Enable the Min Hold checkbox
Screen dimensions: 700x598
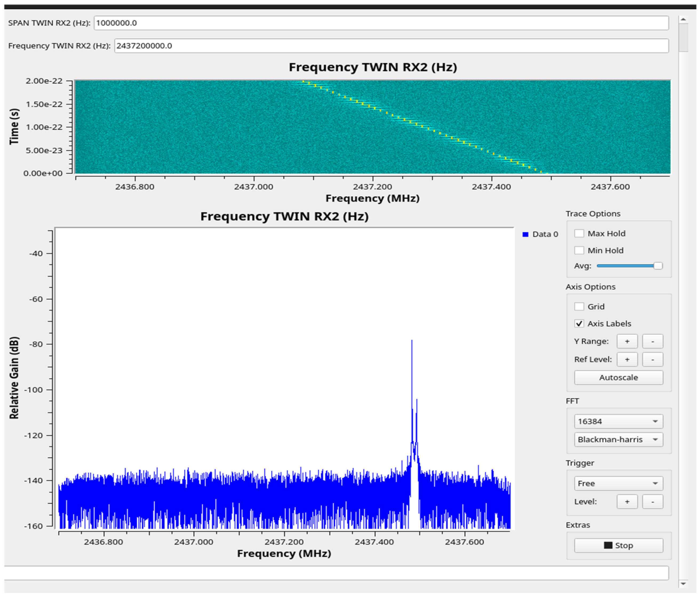tap(579, 250)
